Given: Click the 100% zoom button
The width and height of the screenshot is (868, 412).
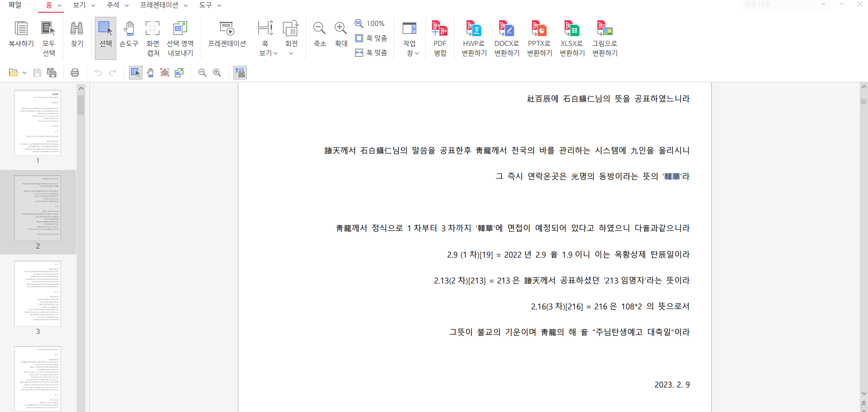Looking at the screenshot, I should click(x=370, y=23).
